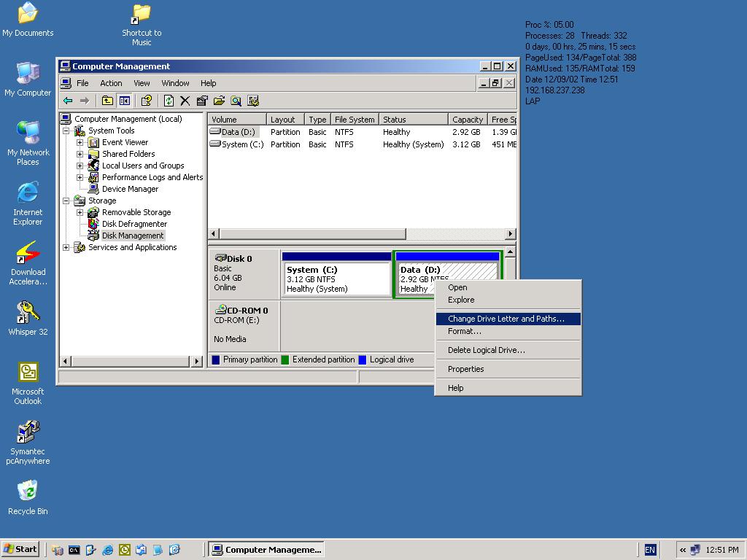Collapse the Storage tree node

click(66, 201)
